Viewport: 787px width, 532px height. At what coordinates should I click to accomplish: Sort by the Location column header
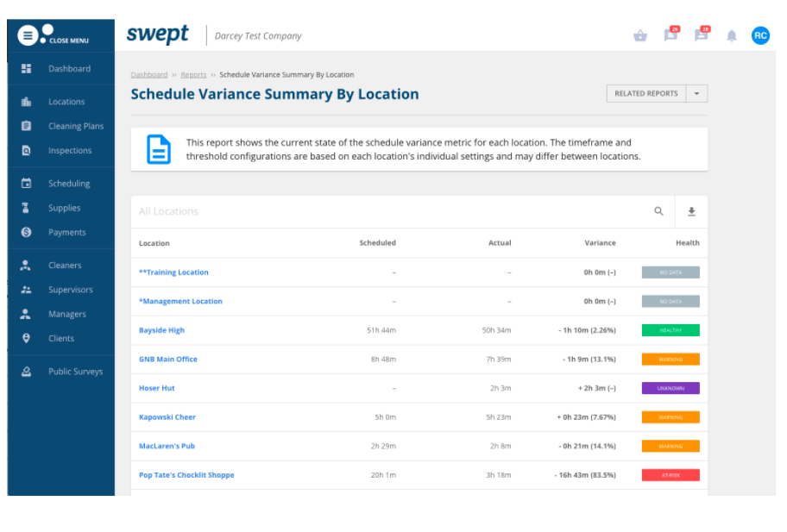coord(154,243)
